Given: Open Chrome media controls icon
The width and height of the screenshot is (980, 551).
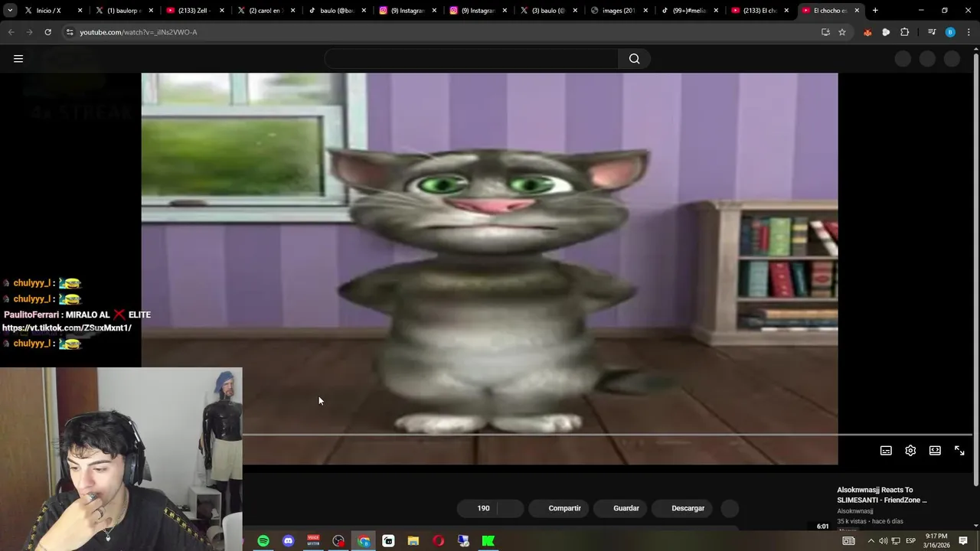Looking at the screenshot, I should [x=932, y=32].
